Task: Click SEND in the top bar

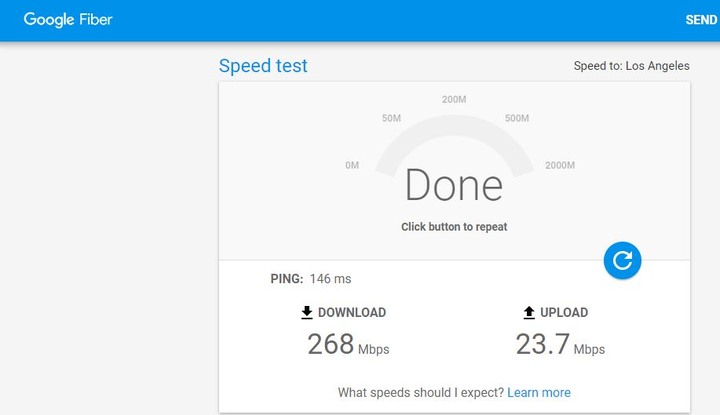Action: [701, 20]
